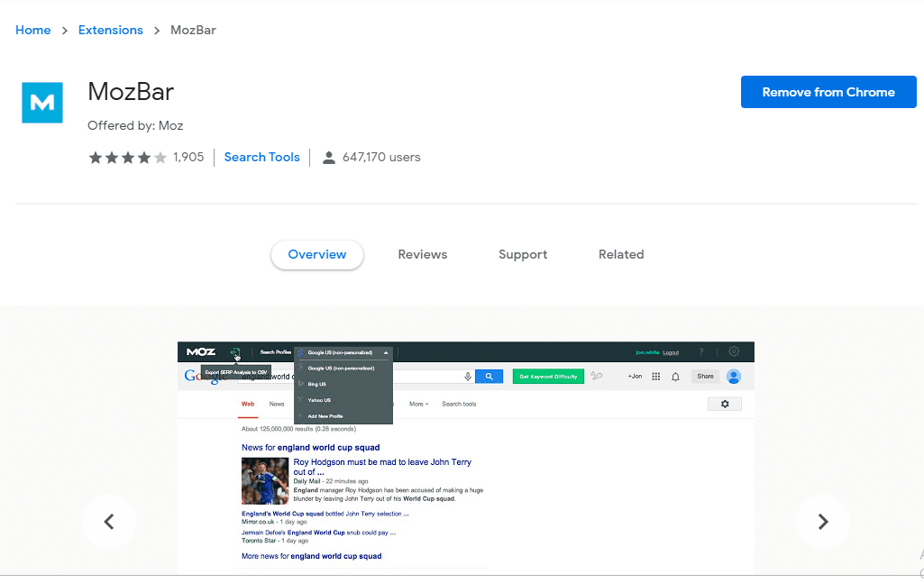Screen dimensions: 924x583
Task: Click the MozBar screenshot preview image
Action: point(465,458)
